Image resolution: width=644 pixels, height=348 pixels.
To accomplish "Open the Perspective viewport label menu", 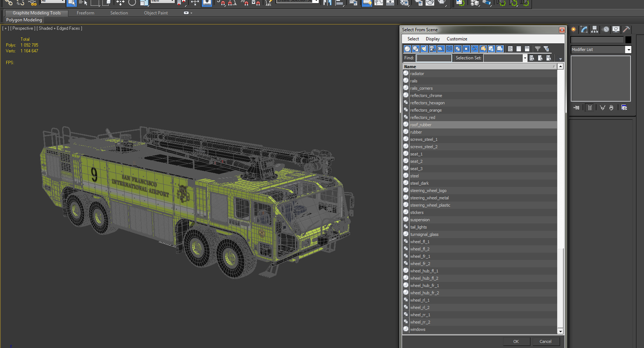I will click(23, 28).
